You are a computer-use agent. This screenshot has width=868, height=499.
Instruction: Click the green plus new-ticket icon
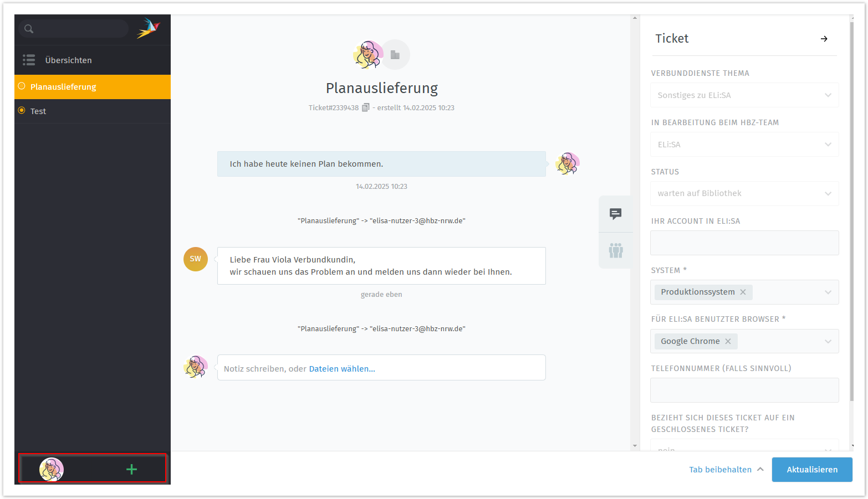[131, 470]
